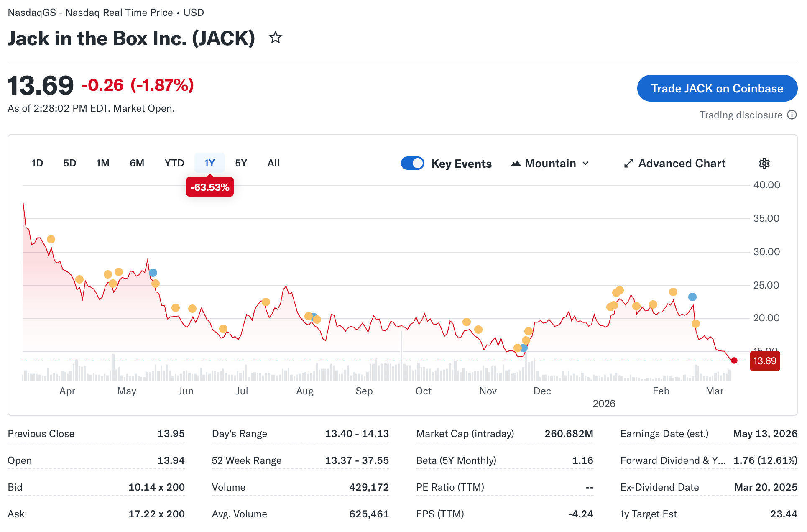Switch to the 5Y time range
The image size is (807, 532).
pyautogui.click(x=241, y=163)
